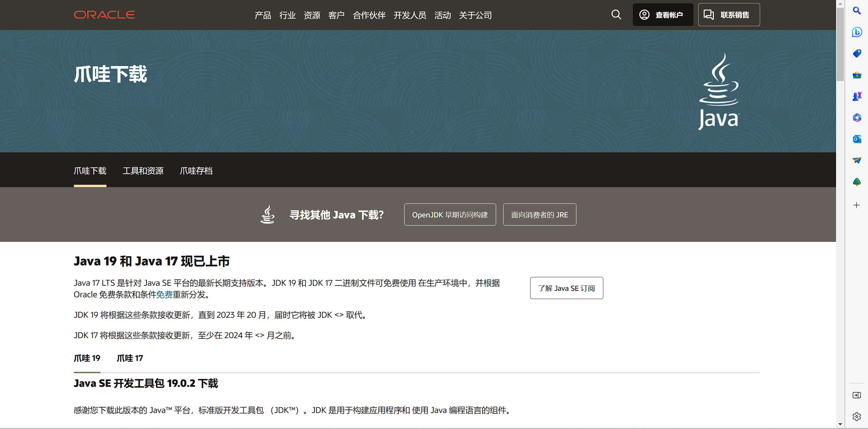Click the plus icon to add sidebar app

pos(857,205)
